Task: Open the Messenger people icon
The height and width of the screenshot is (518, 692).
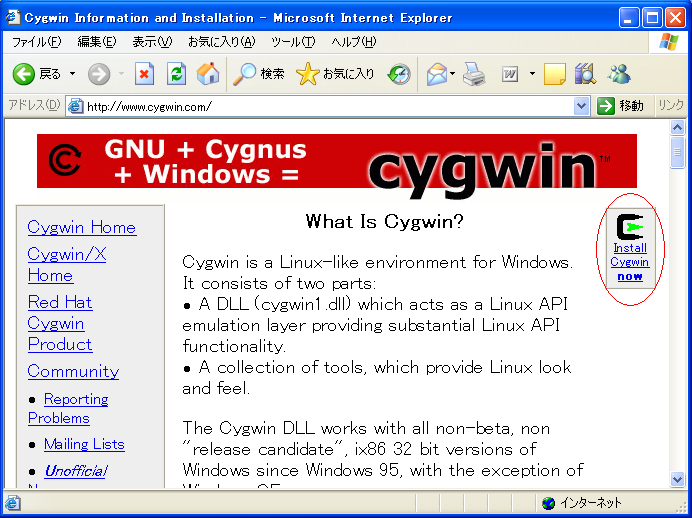Action: tap(619, 74)
